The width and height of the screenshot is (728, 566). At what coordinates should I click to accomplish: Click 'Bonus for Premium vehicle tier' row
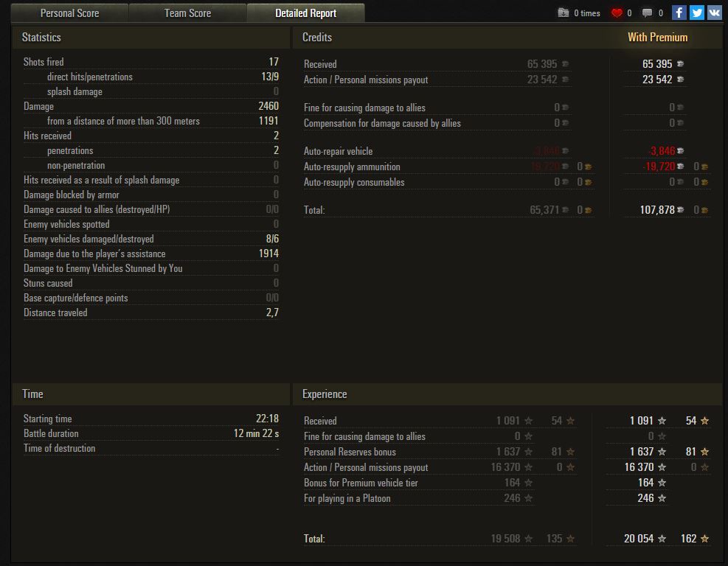coord(419,483)
